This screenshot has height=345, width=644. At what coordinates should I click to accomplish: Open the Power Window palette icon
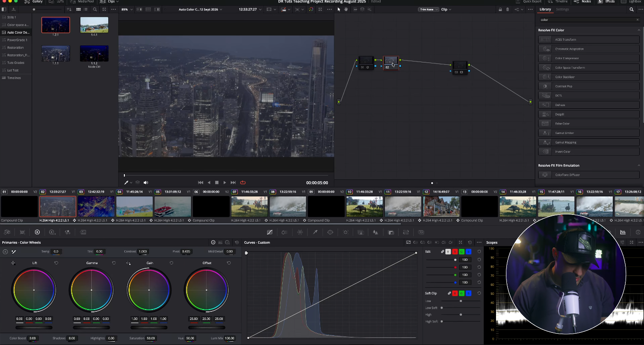click(x=330, y=232)
